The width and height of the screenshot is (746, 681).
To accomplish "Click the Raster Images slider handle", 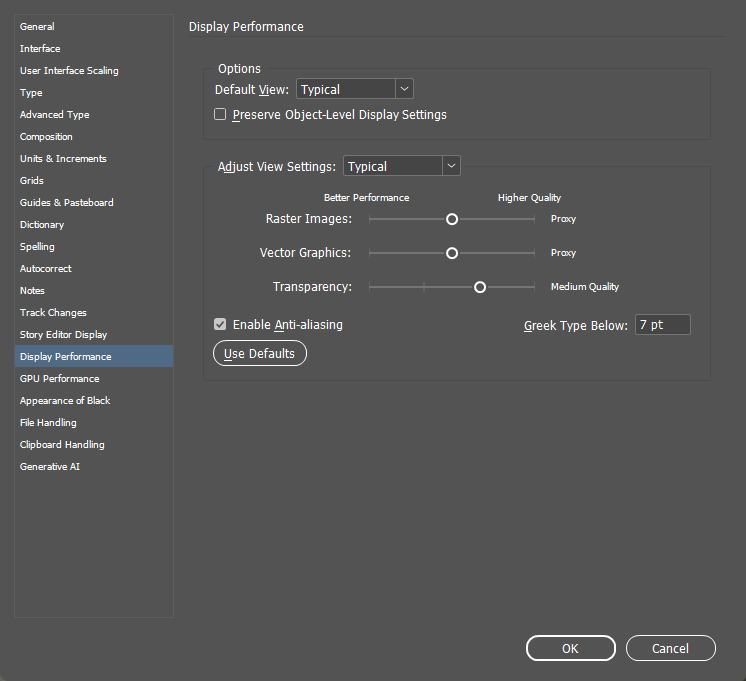I will click(x=452, y=219).
